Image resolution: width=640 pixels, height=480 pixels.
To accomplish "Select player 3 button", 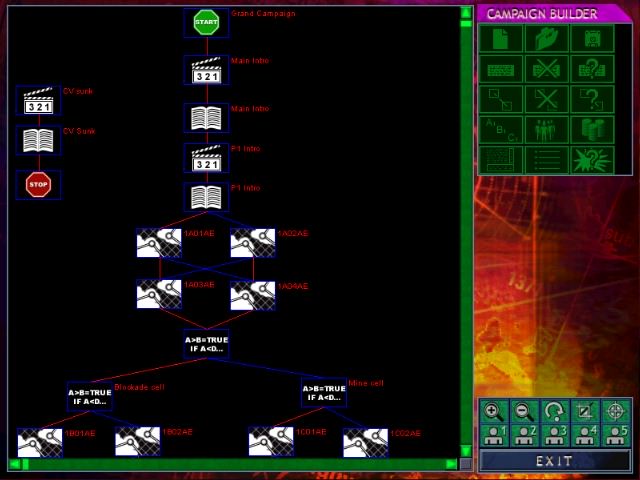I will click(x=555, y=434).
